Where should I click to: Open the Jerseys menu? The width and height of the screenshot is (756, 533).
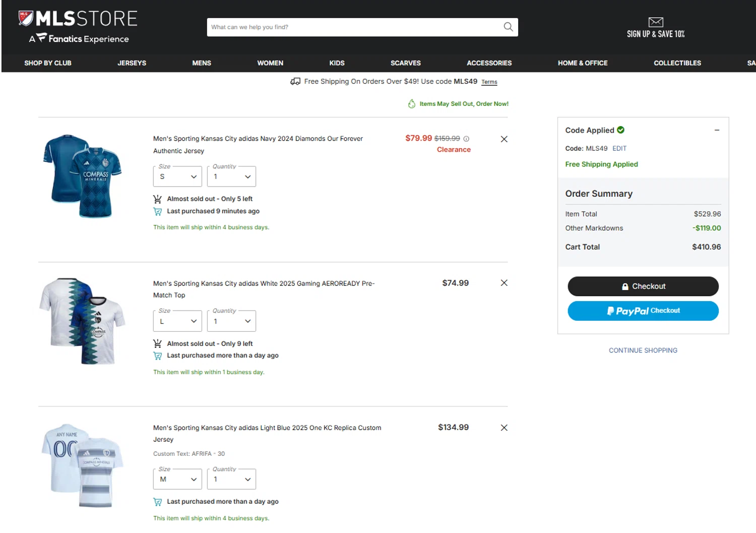tap(132, 63)
